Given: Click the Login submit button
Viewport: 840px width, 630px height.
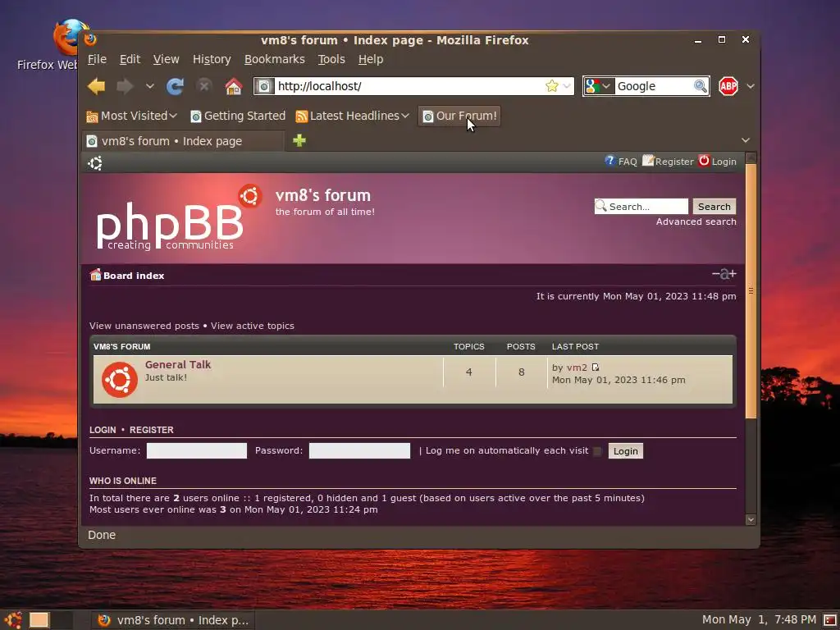Looking at the screenshot, I should (625, 451).
